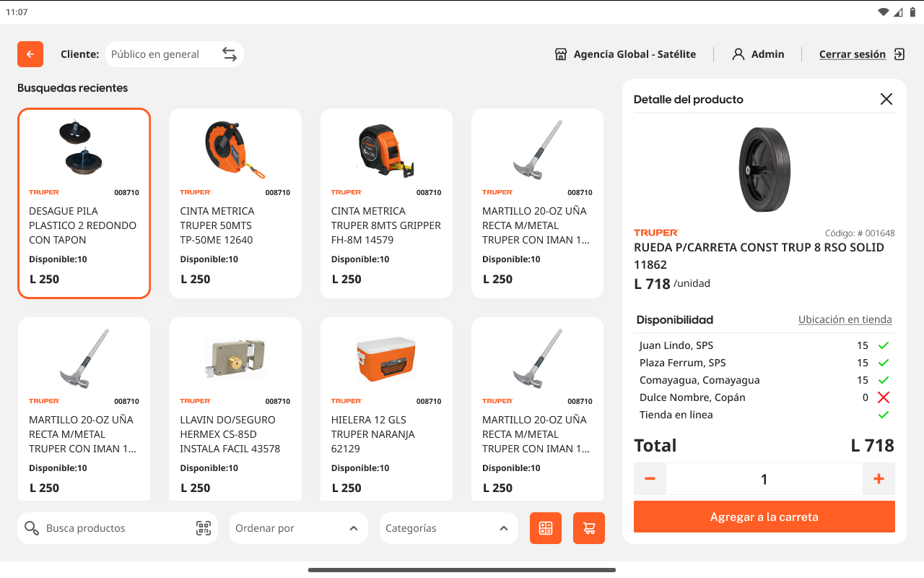
Task: Click the orange grid view button
Action: pyautogui.click(x=546, y=528)
